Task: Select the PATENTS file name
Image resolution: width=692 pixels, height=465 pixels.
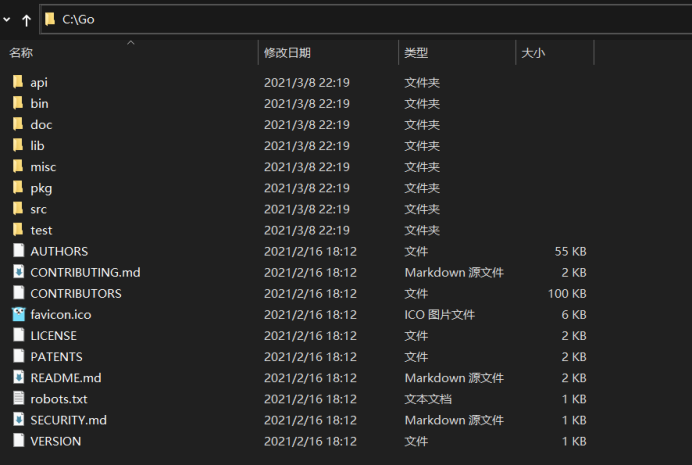Action: [x=56, y=357]
